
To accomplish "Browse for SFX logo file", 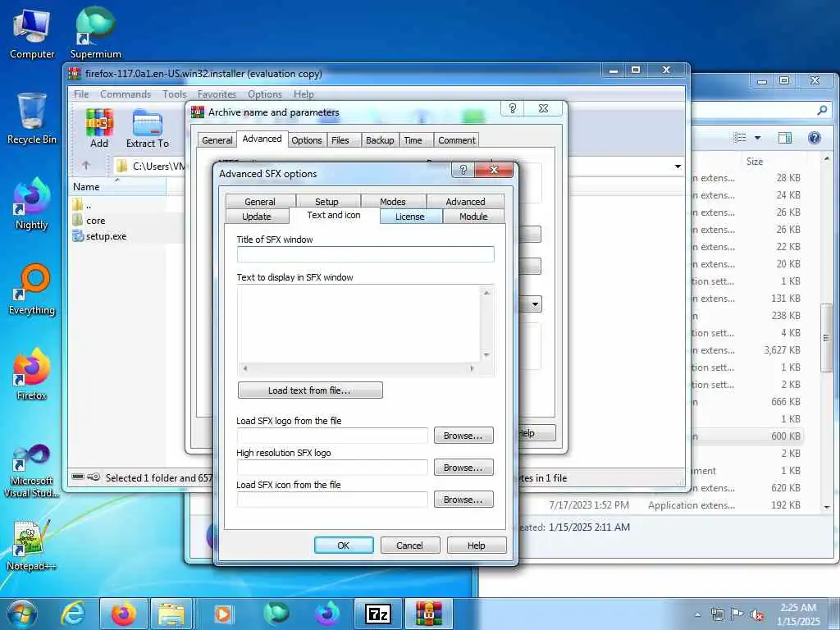I will click(463, 436).
